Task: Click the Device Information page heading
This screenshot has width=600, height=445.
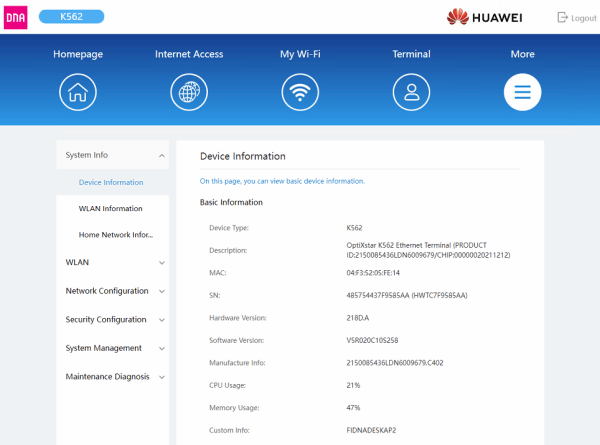Action: pyautogui.click(x=243, y=156)
